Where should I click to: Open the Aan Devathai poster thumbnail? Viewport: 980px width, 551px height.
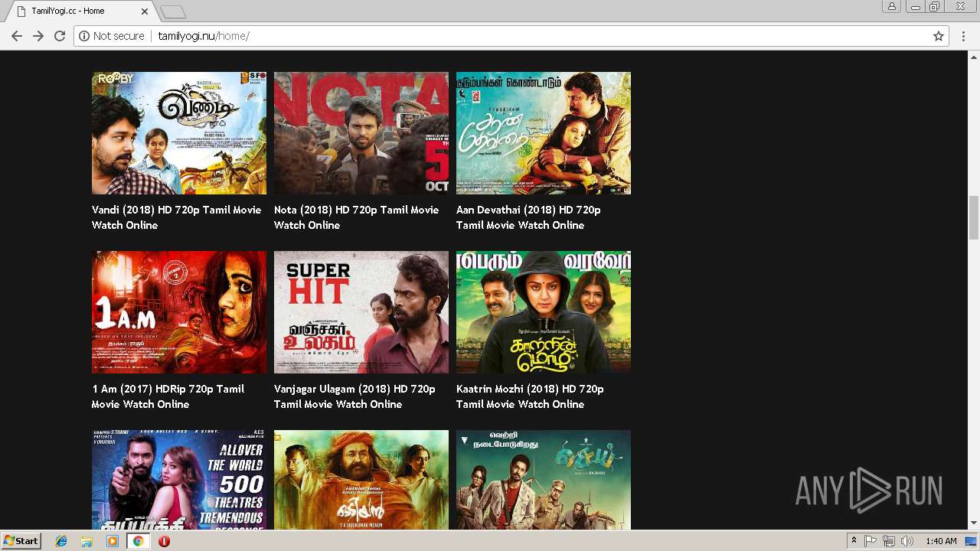544,133
